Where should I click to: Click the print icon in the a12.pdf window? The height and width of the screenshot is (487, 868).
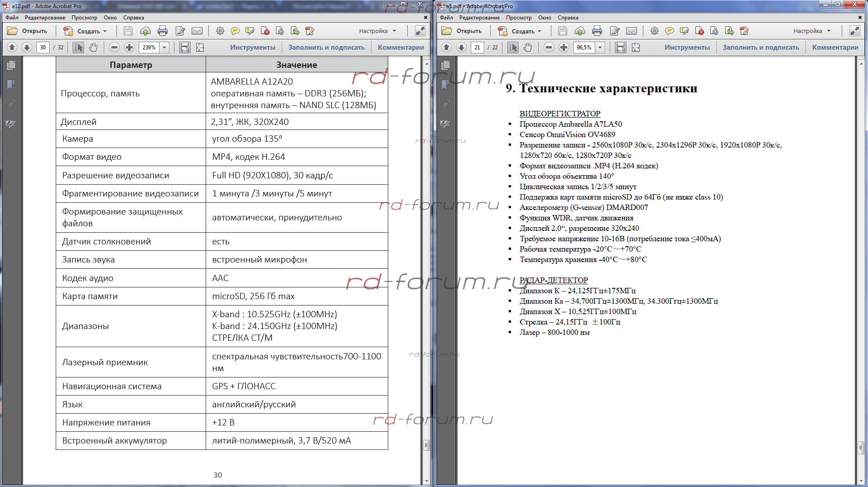[x=162, y=31]
